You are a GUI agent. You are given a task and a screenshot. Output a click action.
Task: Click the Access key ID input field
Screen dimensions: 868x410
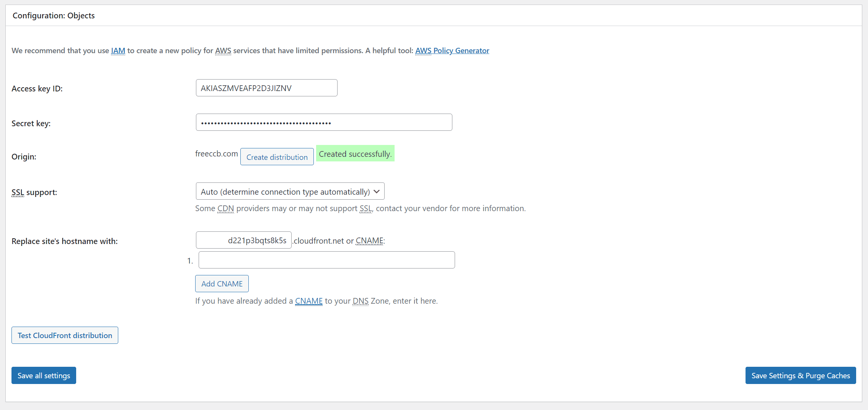pos(266,88)
